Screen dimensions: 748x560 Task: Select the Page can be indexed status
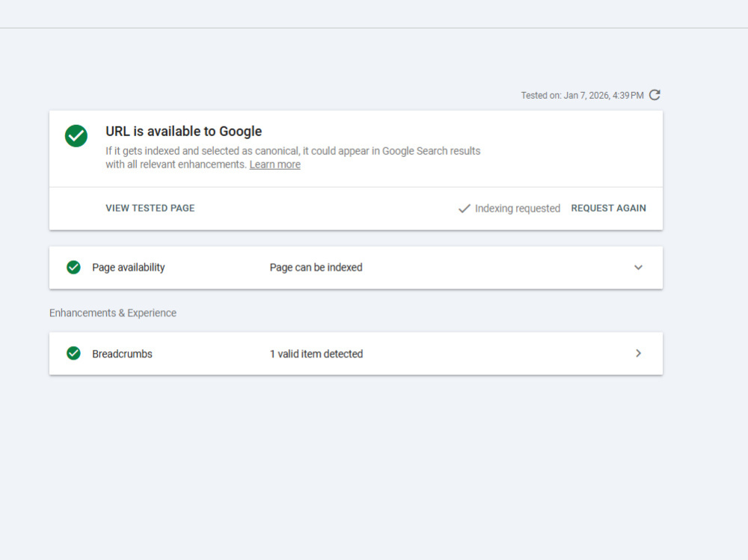[x=316, y=268]
